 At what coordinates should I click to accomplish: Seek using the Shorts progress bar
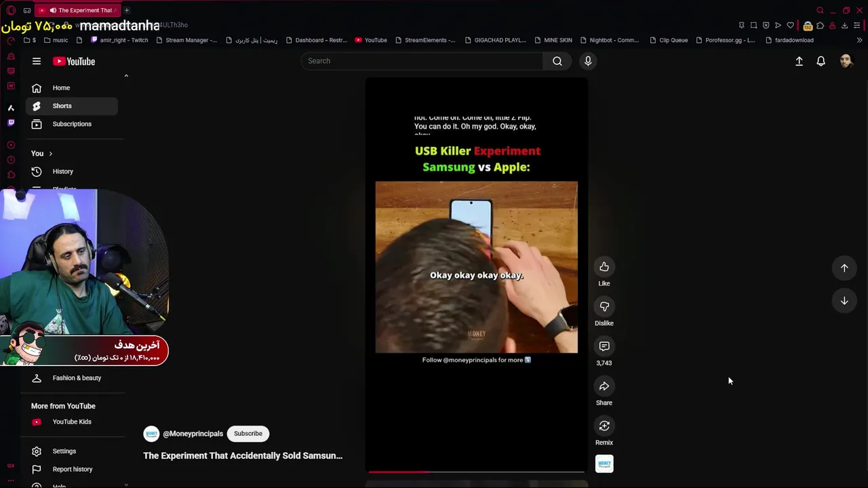pos(476,472)
